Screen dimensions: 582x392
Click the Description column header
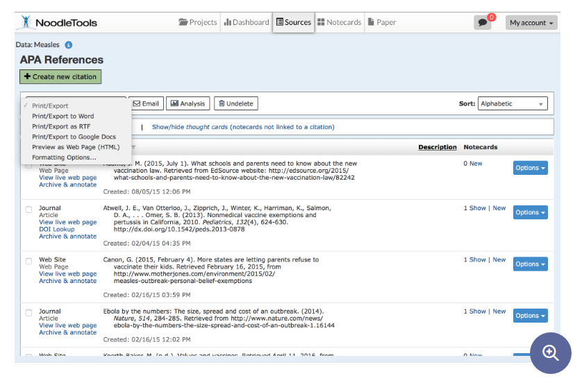438,147
